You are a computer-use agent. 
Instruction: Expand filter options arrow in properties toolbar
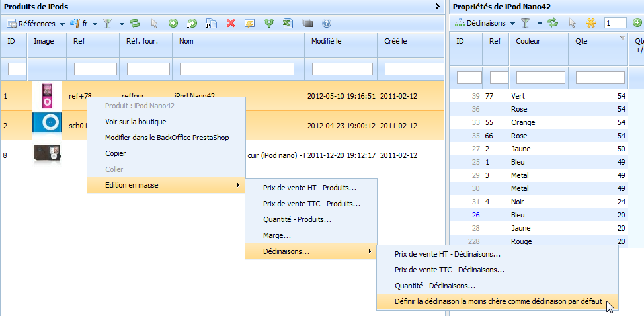(x=540, y=23)
